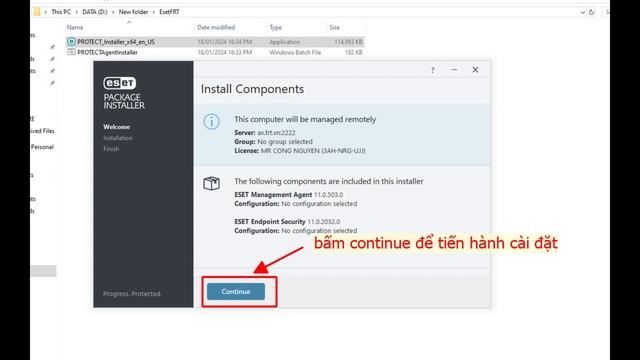Click the Continue button in the ESET installer
640x360 pixels.
[x=236, y=291]
